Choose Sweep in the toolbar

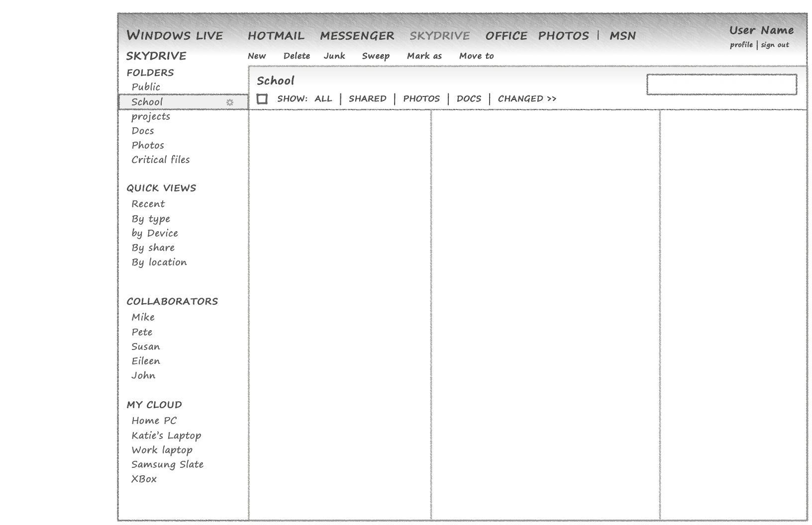click(376, 56)
